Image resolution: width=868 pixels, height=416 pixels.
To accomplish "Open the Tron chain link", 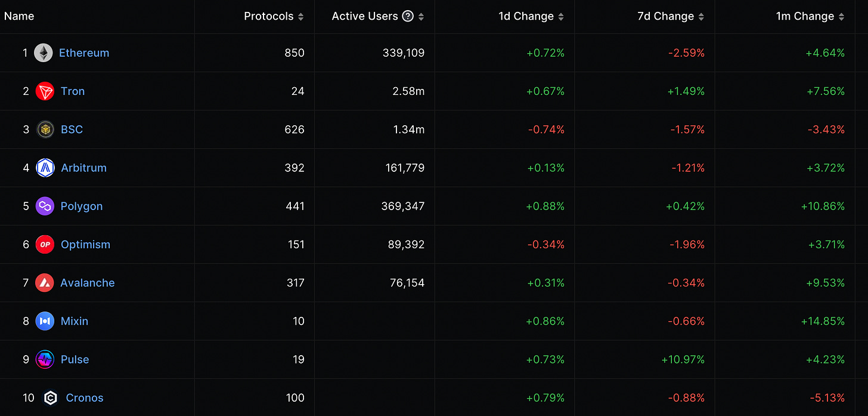I will point(73,91).
